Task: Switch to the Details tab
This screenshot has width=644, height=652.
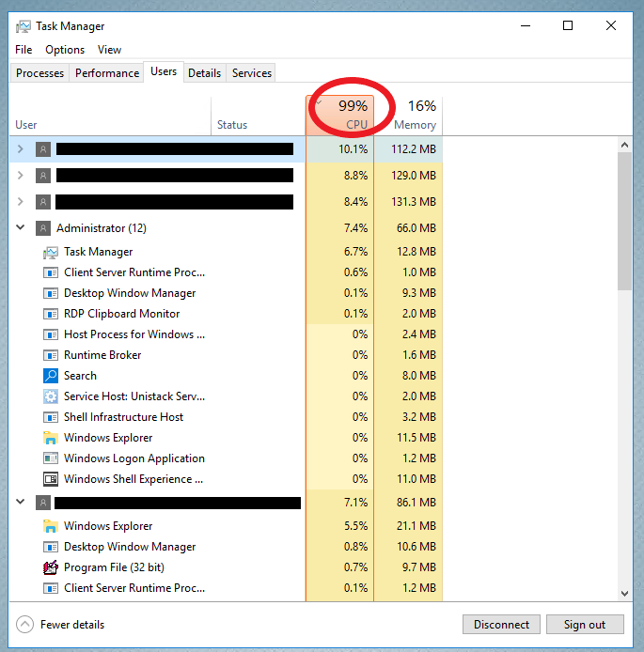Action: [204, 73]
